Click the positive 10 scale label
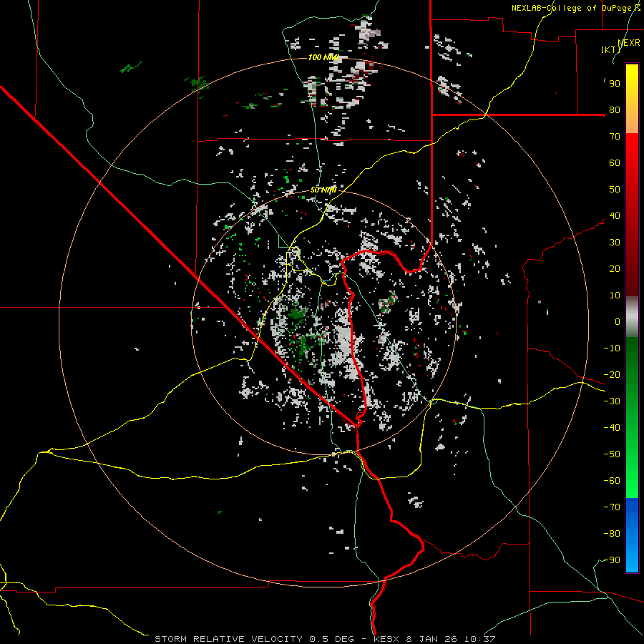Image resolution: width=644 pixels, height=644 pixels. [615, 296]
